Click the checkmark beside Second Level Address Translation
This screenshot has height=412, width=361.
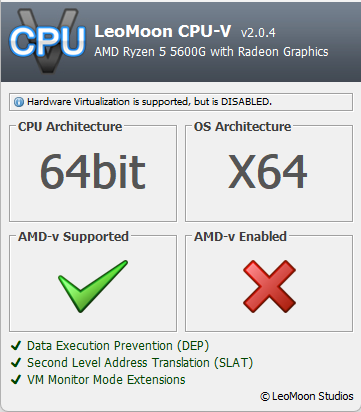(16, 363)
